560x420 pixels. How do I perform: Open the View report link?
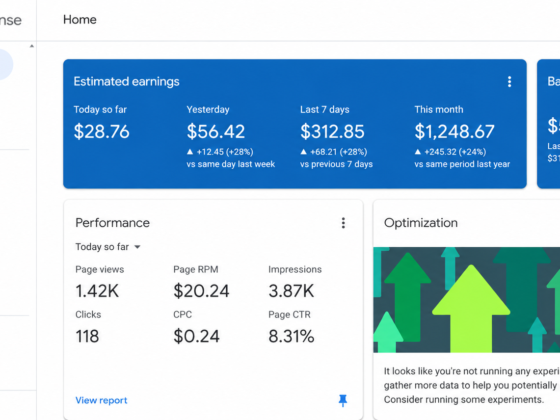click(x=101, y=400)
